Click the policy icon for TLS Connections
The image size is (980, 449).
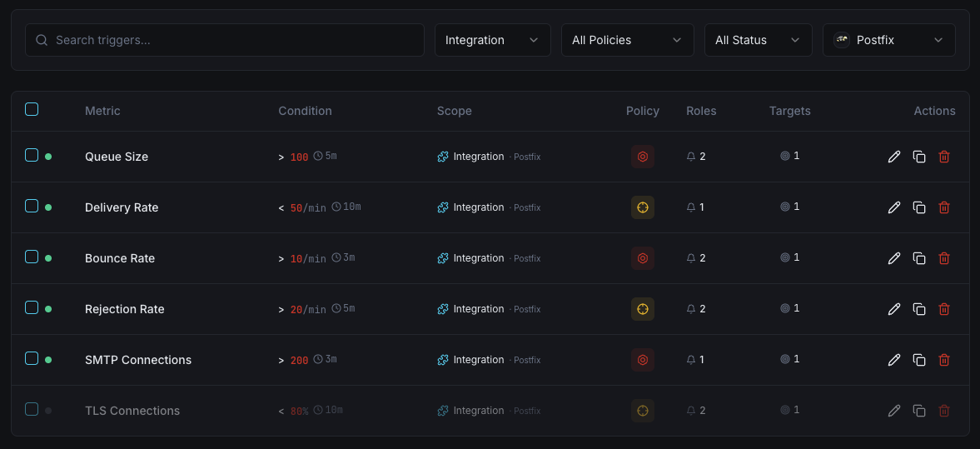point(643,410)
